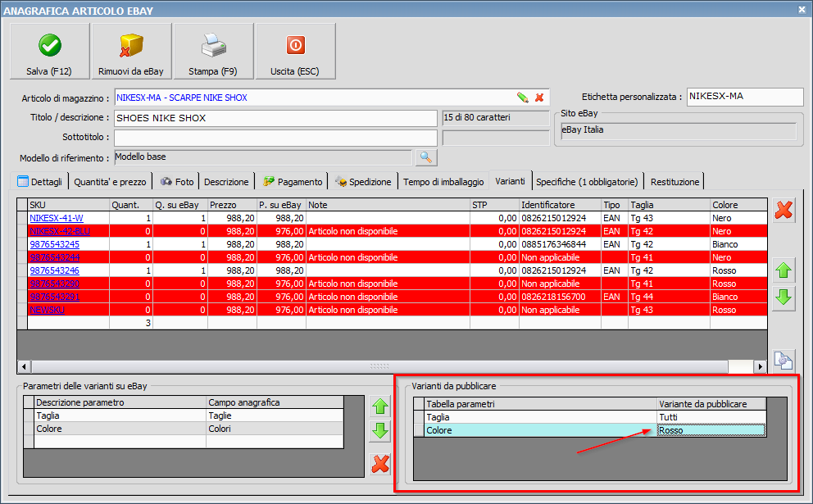
Task: Click Identificatore cell 0885176346844
Action: pos(560,244)
